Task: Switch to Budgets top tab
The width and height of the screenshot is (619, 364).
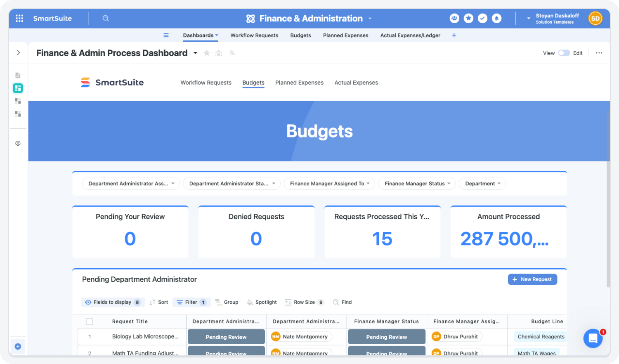Action: (x=300, y=35)
